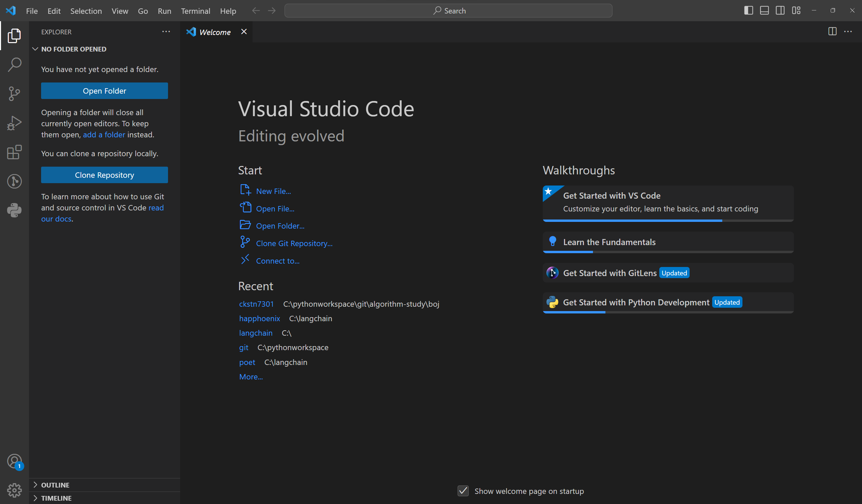Open recent folder ckstn7301
This screenshot has height=504, width=862.
[256, 304]
